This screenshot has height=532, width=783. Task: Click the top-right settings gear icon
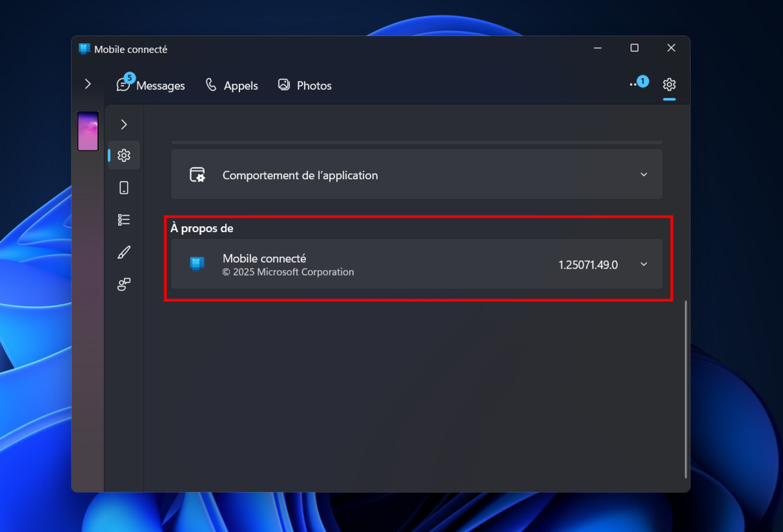point(669,85)
